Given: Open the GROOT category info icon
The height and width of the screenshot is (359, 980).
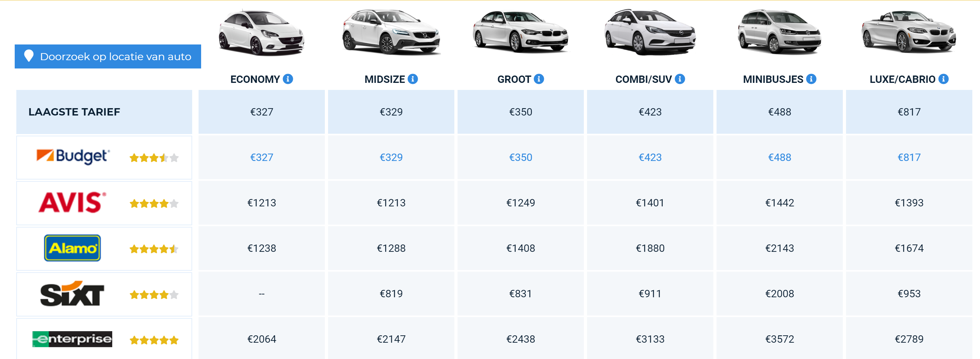Looking at the screenshot, I should point(539,79).
